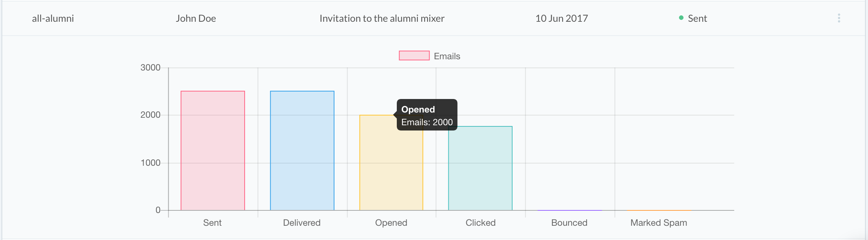Open the three-dot row options menu
Viewport: 868px width, 240px height.
[839, 18]
